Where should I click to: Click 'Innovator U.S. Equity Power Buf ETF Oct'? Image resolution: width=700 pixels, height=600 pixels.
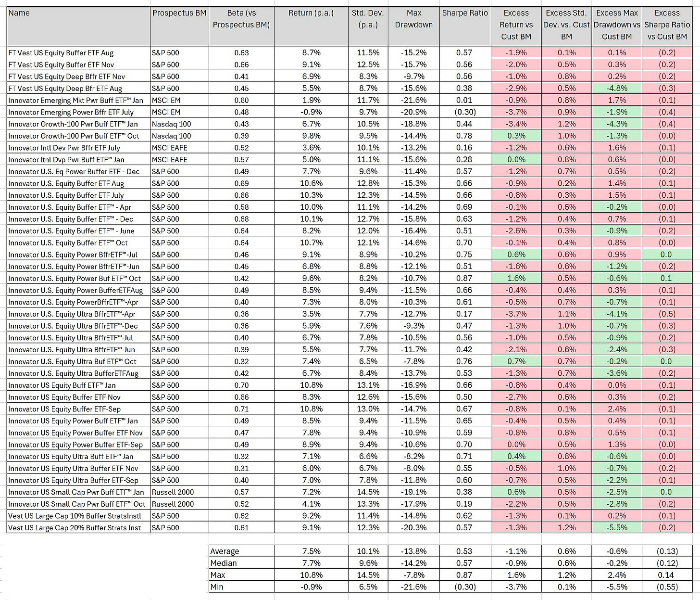click(78, 278)
